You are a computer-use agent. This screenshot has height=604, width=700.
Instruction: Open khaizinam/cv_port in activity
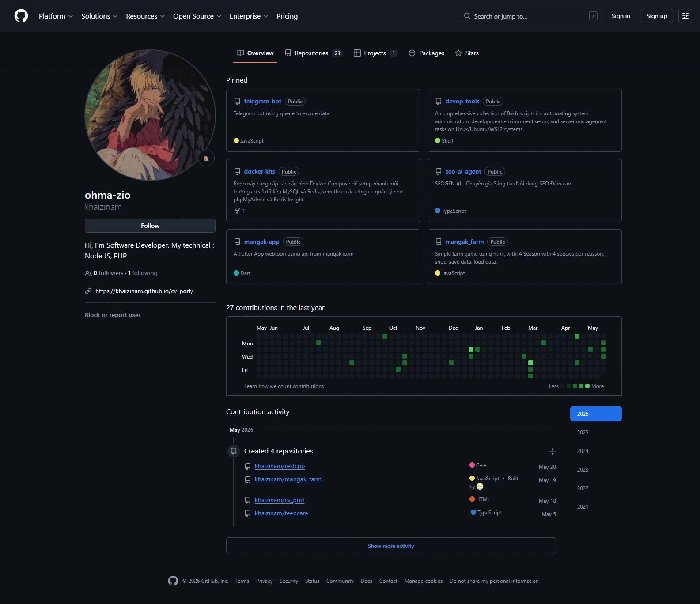[x=280, y=500]
